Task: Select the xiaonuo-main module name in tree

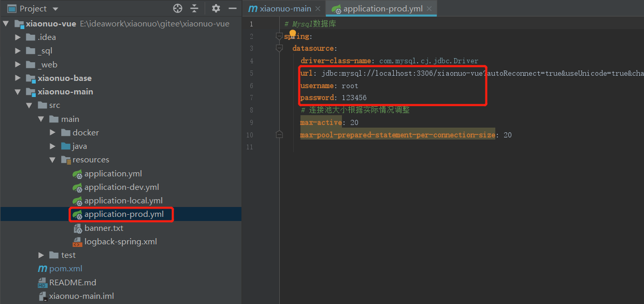Action: click(x=65, y=92)
